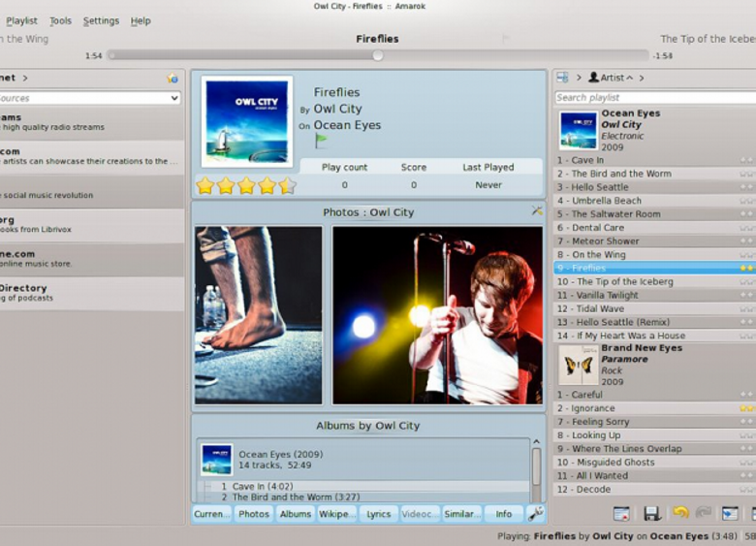Expand the Artist sort dropdown
This screenshot has height=546, width=756.
point(611,78)
